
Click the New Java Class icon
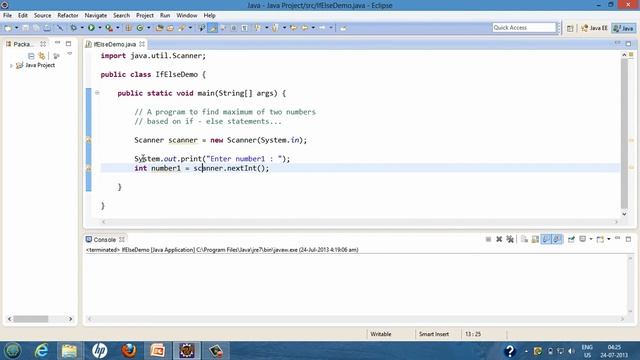click(x=140, y=28)
